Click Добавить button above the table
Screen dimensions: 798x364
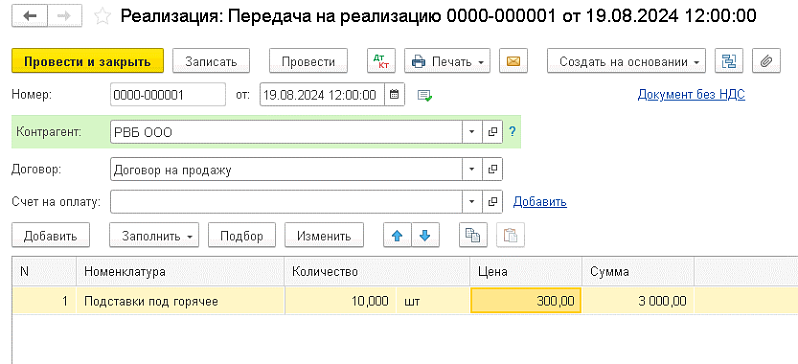(x=50, y=235)
